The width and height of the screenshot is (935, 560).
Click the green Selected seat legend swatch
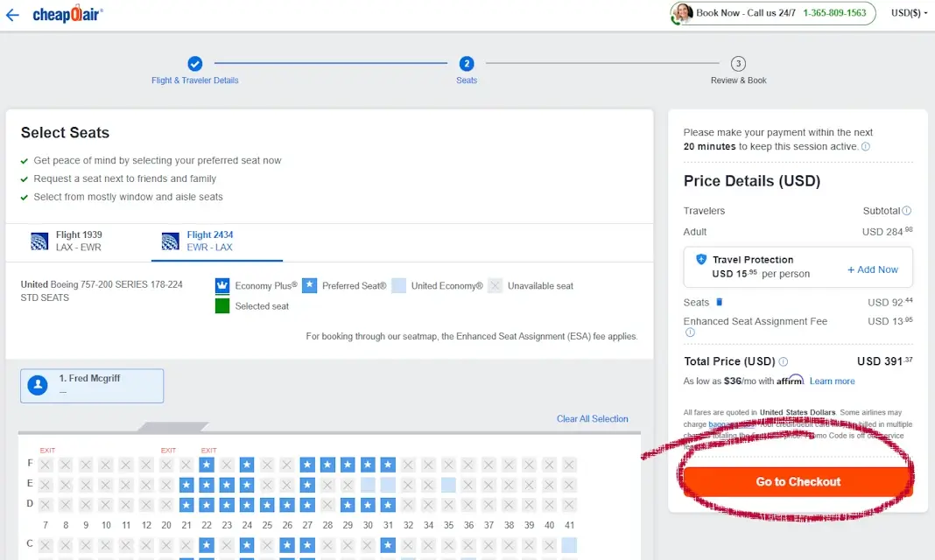[222, 306]
